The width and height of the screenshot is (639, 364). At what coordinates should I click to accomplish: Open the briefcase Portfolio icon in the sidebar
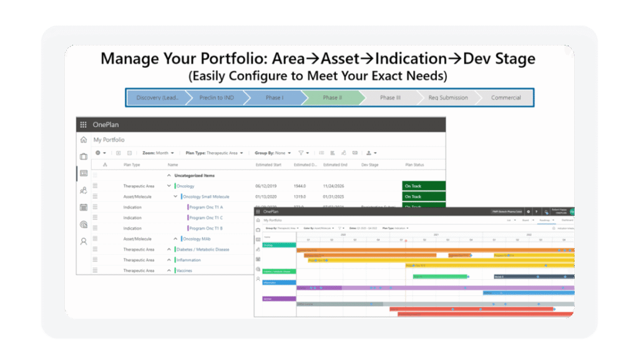(x=84, y=156)
